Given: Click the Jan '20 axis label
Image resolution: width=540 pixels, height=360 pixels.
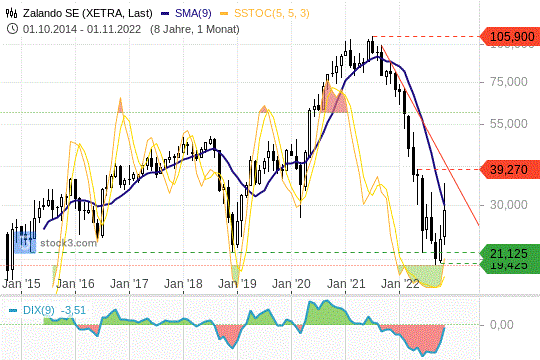Looking at the screenshot, I should coord(291,284).
